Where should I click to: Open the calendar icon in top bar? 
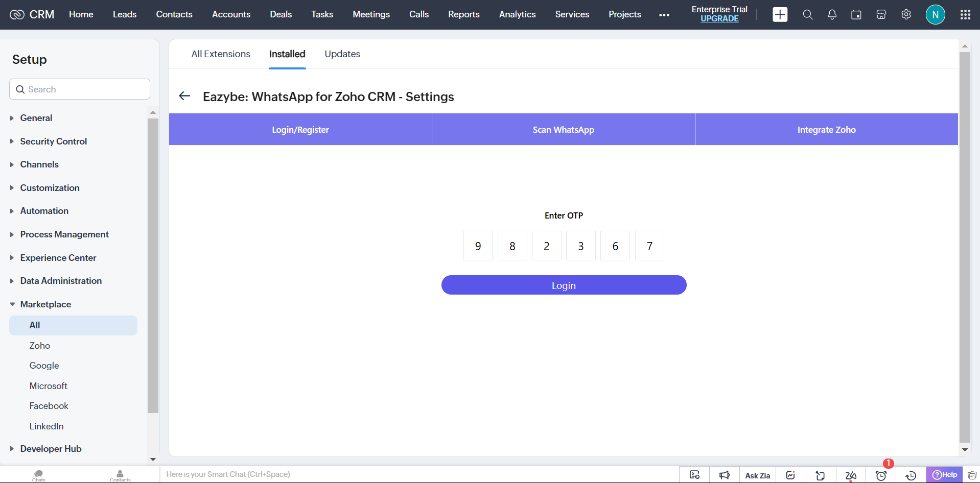pyautogui.click(x=856, y=15)
